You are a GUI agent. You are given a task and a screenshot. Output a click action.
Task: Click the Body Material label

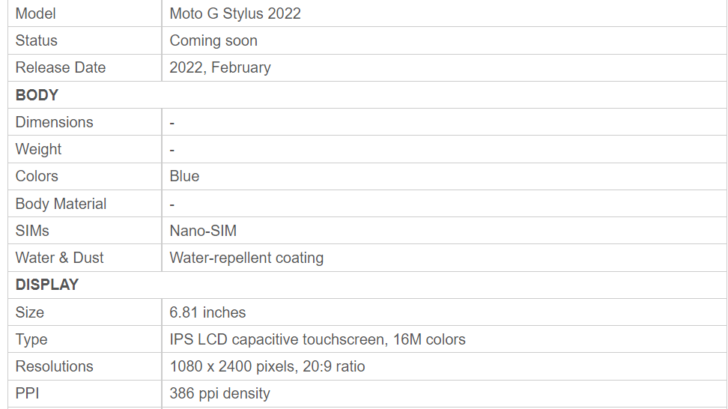(61, 204)
